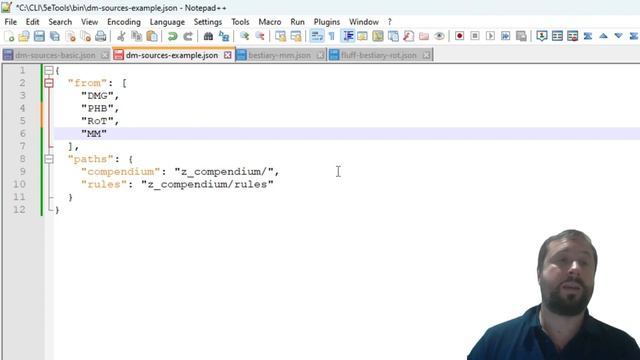Create a new file from the toolbar

click(9, 36)
